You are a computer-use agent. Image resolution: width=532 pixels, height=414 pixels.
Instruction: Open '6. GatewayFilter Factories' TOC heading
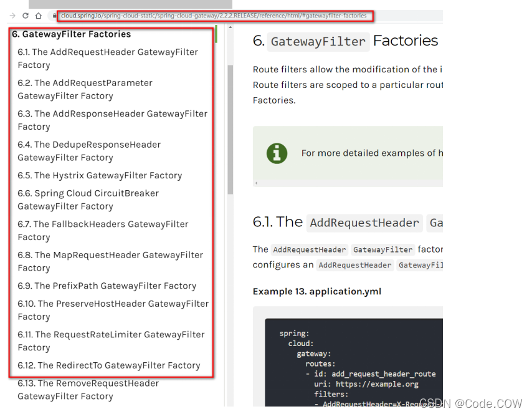point(71,34)
